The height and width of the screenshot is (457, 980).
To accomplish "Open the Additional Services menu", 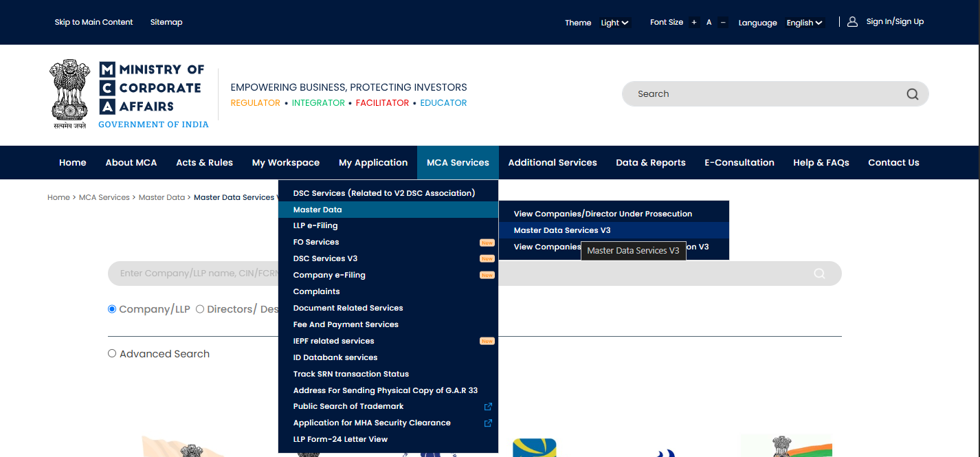I will [553, 163].
